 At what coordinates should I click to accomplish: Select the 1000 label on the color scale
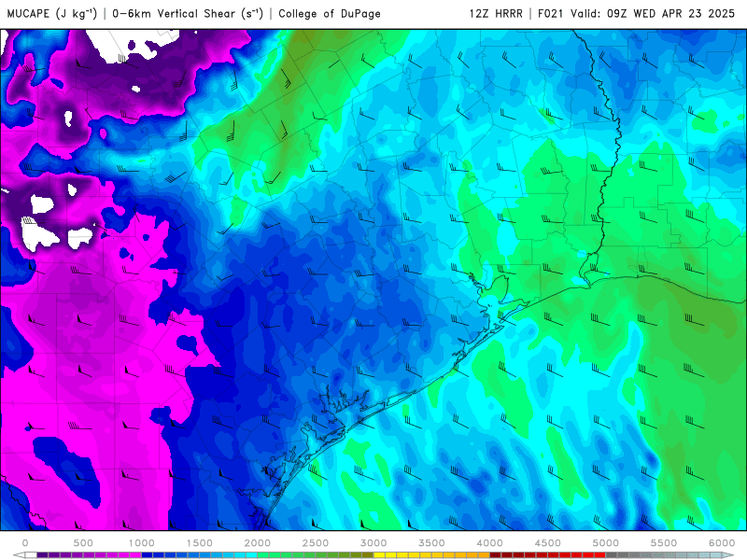coord(141,543)
